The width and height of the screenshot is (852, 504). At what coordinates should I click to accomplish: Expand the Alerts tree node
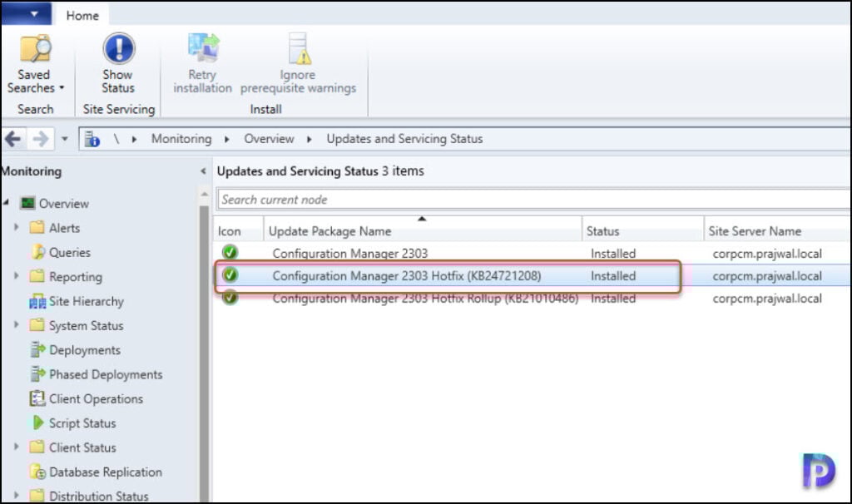[17, 227]
